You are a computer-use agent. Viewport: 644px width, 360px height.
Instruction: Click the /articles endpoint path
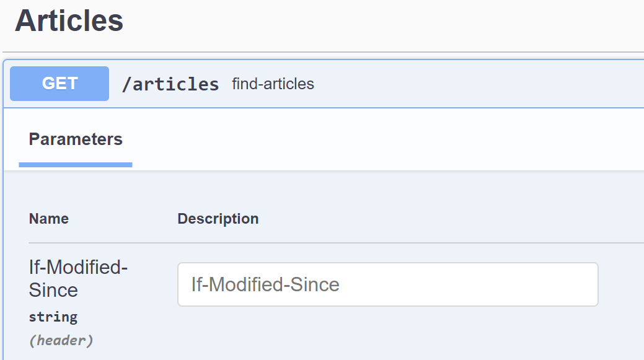coord(170,84)
